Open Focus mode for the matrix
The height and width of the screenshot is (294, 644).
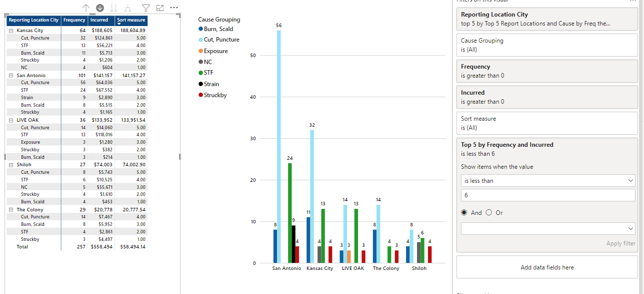tap(160, 8)
